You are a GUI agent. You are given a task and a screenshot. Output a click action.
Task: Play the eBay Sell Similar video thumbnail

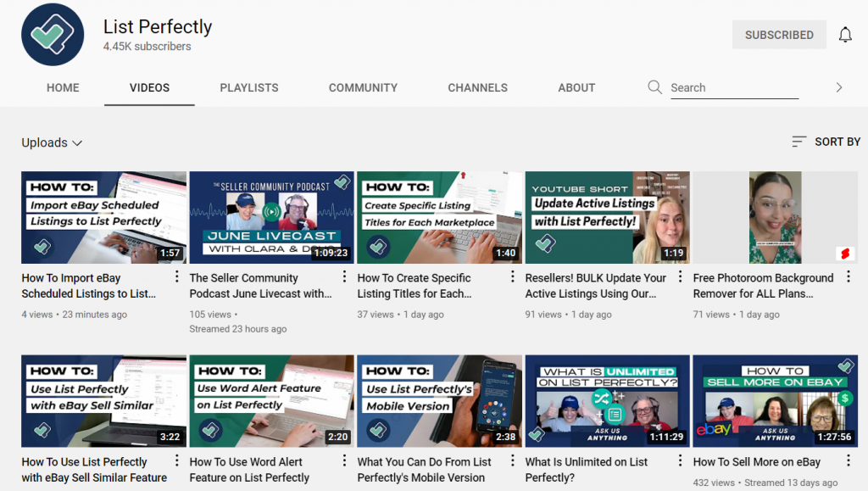click(104, 401)
